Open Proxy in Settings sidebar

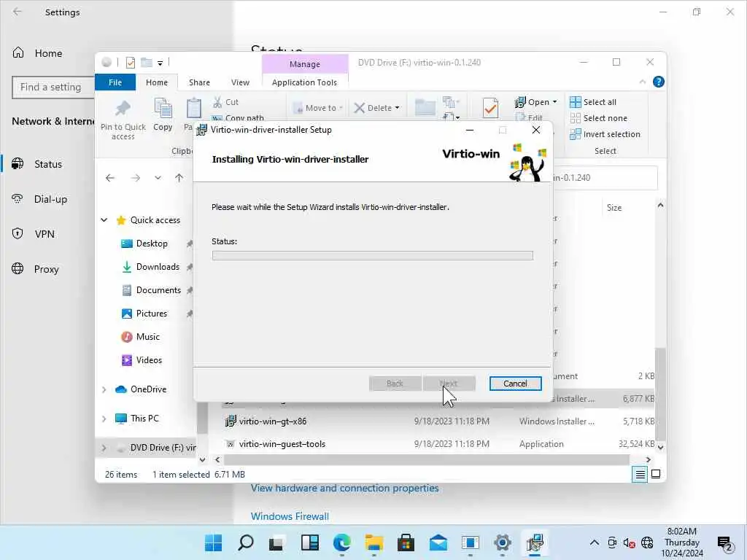tap(47, 269)
